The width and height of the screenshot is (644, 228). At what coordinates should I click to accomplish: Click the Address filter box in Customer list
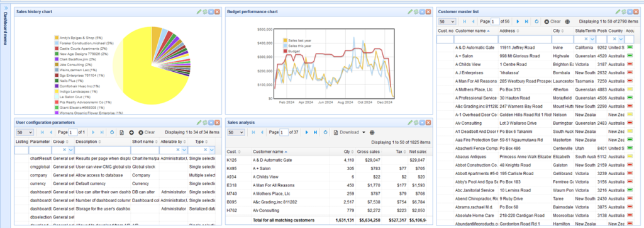[x=525, y=39]
